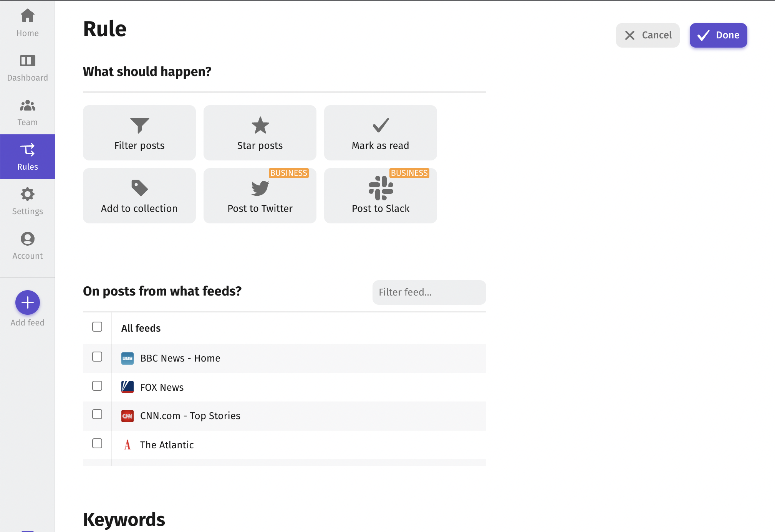Image resolution: width=775 pixels, height=532 pixels.
Task: Open the Account section
Action: tap(27, 246)
